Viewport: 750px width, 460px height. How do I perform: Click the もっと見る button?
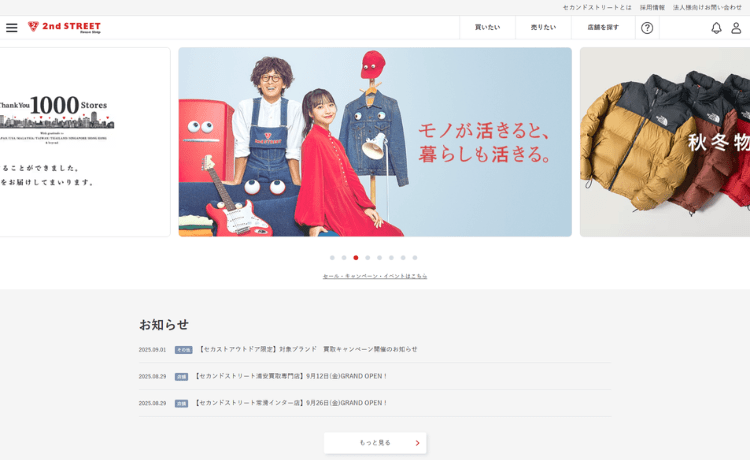pyautogui.click(x=375, y=442)
